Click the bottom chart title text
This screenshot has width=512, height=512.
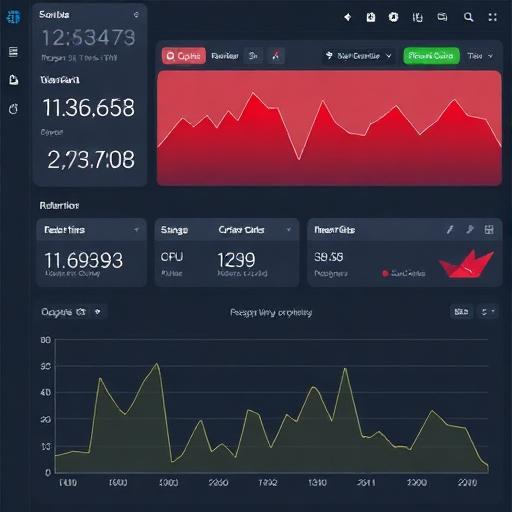tap(271, 313)
